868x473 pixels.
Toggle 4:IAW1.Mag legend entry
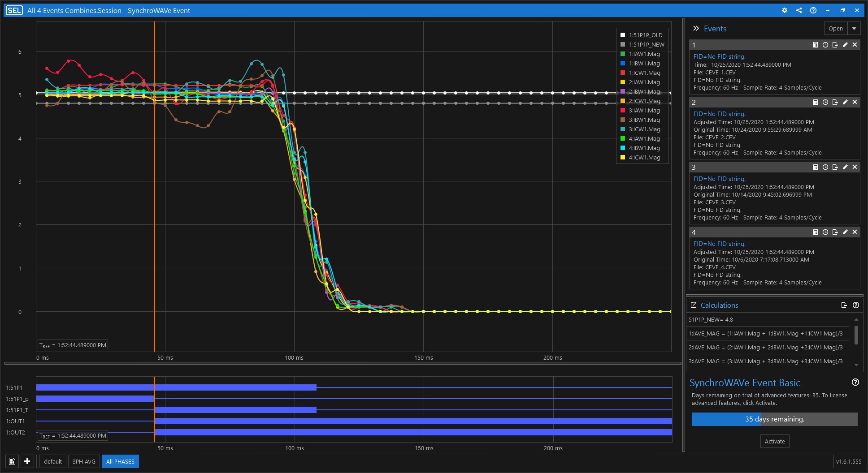(x=640, y=138)
